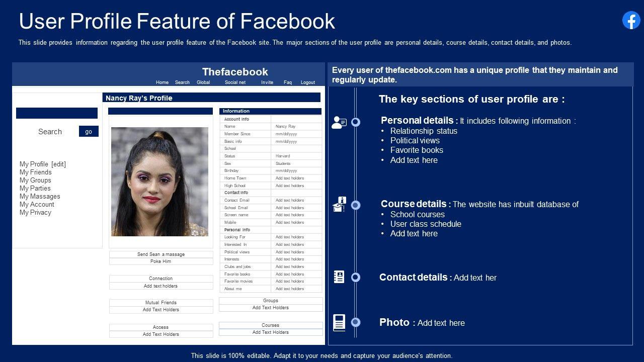Select the Mobile row label
This screenshot has height=362, width=644.
pos(230,222)
